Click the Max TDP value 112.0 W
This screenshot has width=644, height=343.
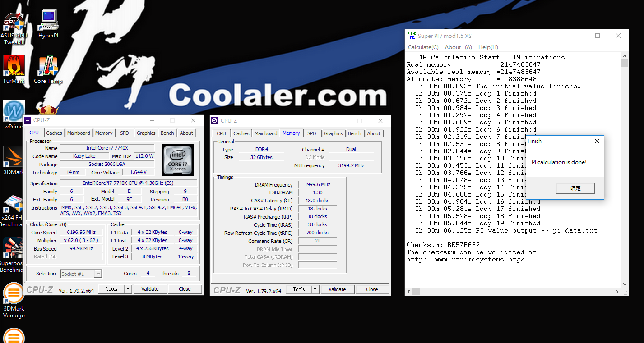[x=144, y=156]
